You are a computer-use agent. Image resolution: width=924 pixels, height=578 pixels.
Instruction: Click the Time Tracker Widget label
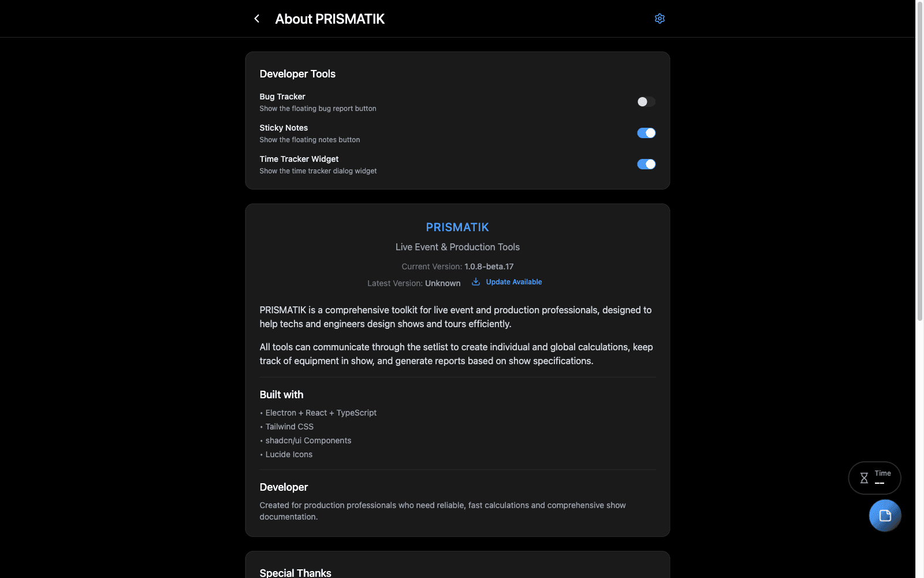click(x=299, y=159)
